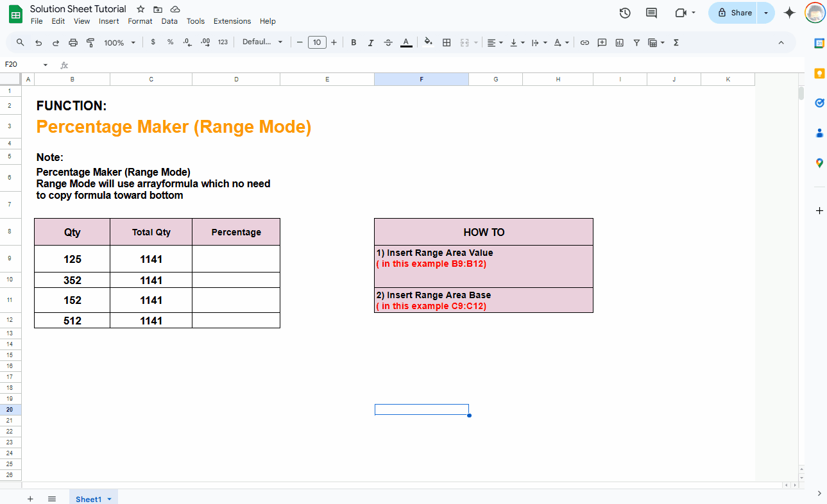The width and height of the screenshot is (827, 504).
Task: Insert a link
Action: tap(584, 42)
